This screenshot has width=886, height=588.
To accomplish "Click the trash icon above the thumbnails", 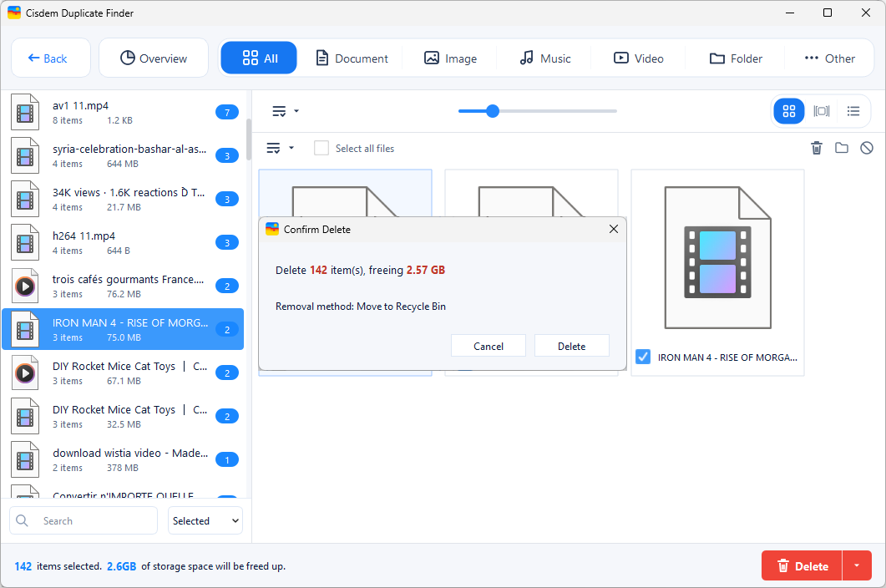I will tap(817, 148).
